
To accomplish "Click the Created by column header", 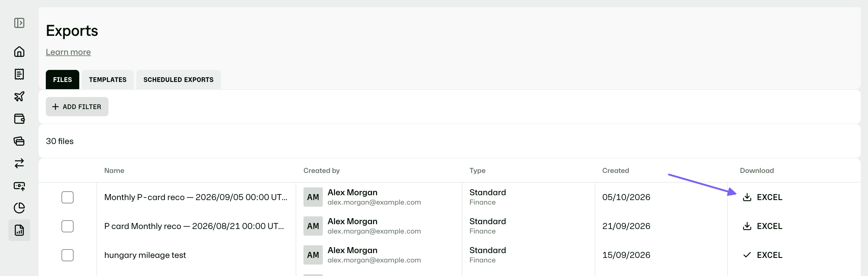I will [x=322, y=171].
